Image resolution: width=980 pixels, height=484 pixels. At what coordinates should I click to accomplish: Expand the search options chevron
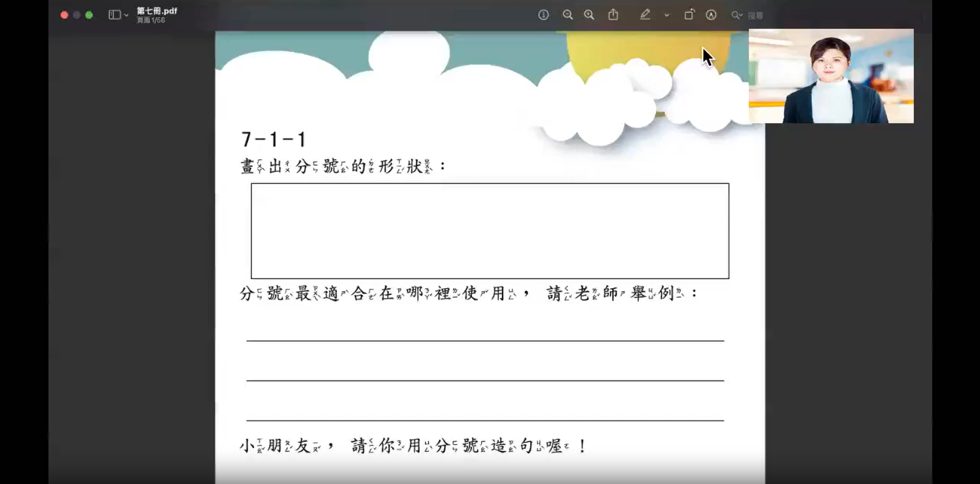pos(742,16)
